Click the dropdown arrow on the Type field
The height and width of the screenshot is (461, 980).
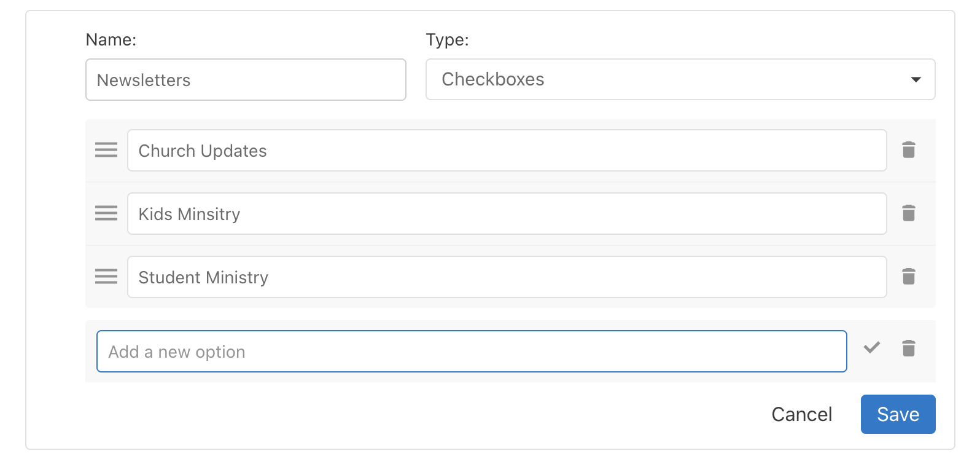tap(916, 79)
